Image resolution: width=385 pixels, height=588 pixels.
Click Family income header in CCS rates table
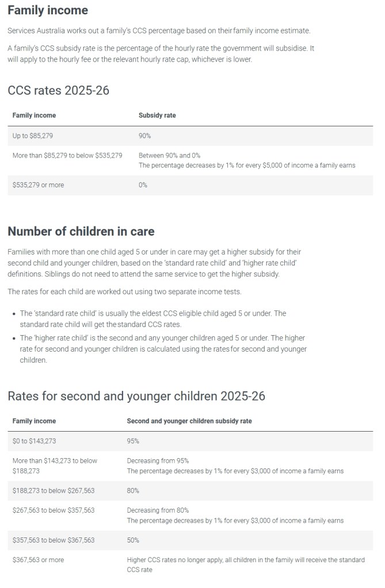(x=34, y=116)
